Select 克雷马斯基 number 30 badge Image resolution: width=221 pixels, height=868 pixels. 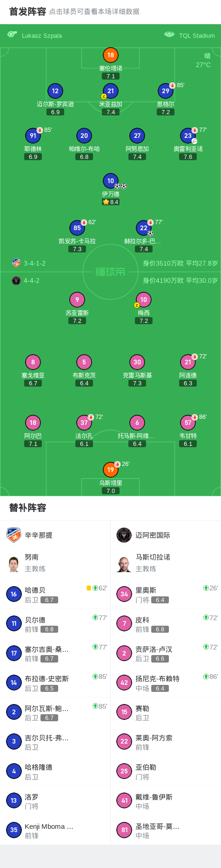(x=137, y=362)
